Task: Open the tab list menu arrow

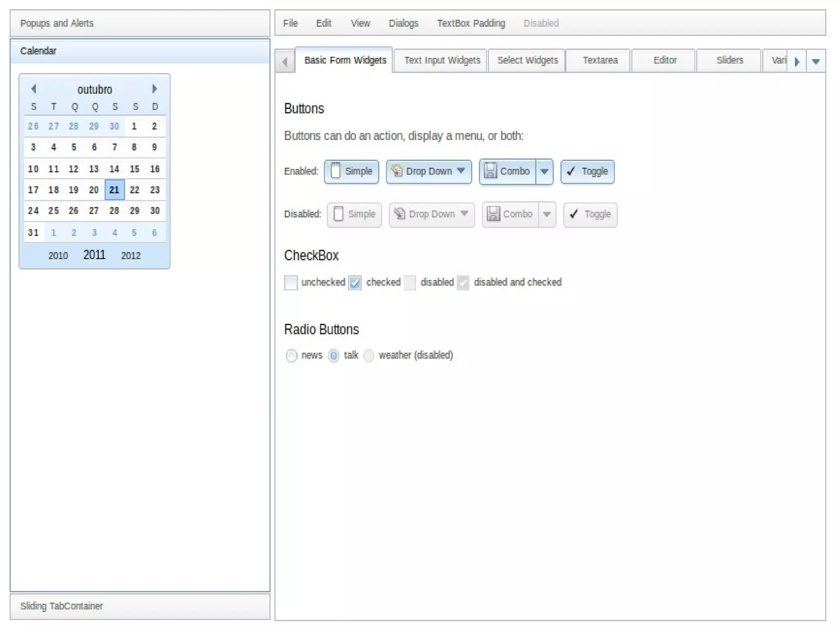Action: (x=816, y=62)
